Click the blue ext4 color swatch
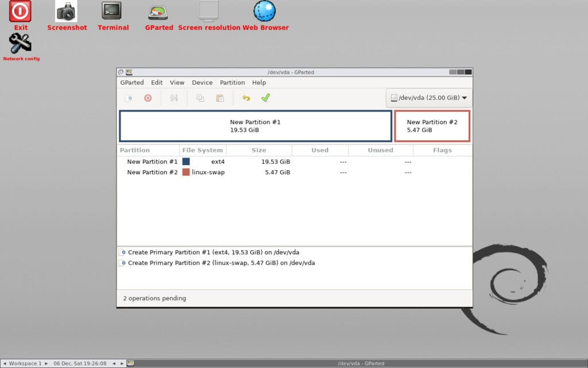 click(x=185, y=162)
